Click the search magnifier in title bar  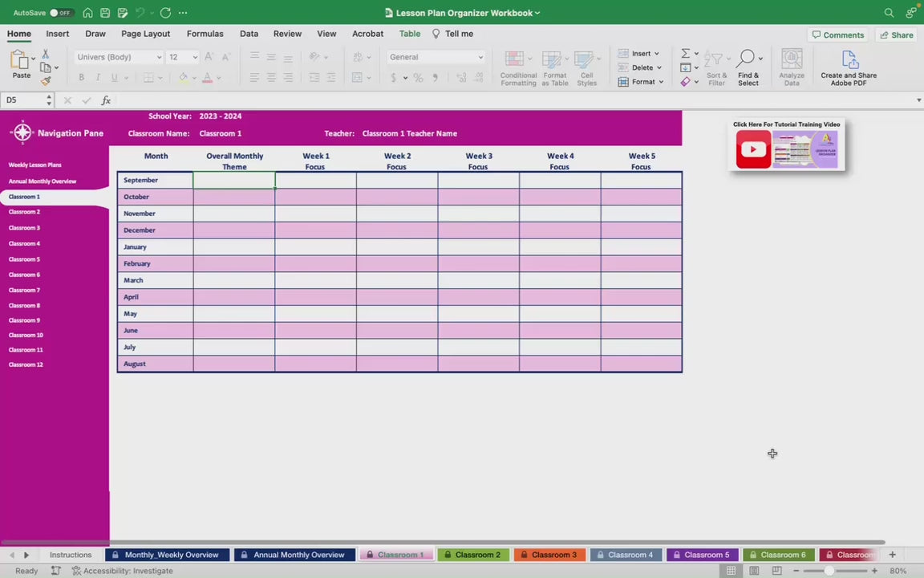(x=889, y=13)
